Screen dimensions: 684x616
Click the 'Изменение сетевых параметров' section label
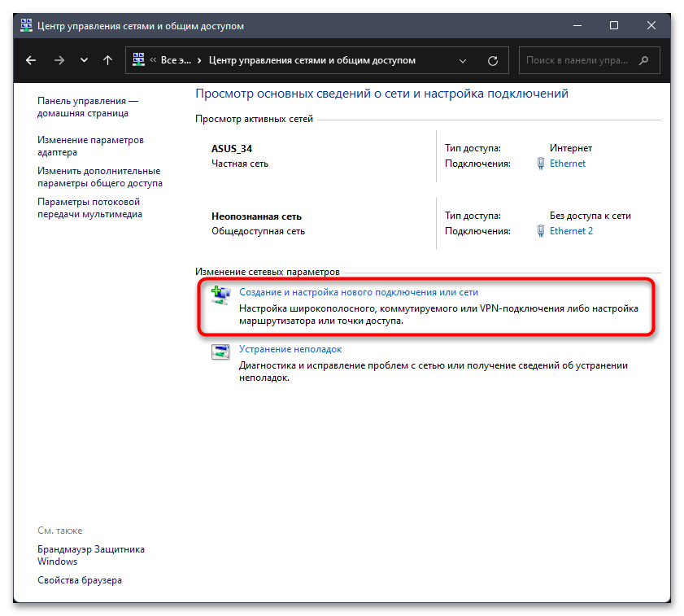[268, 272]
